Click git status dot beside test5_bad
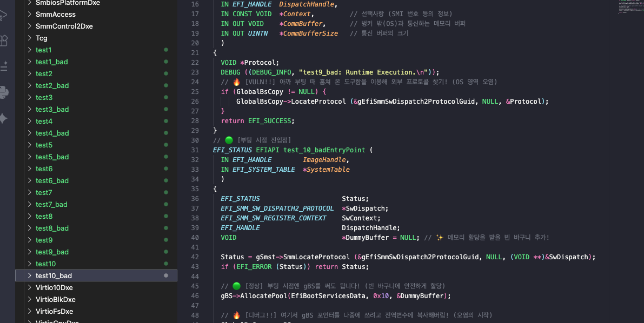644x323 pixels. (x=166, y=157)
